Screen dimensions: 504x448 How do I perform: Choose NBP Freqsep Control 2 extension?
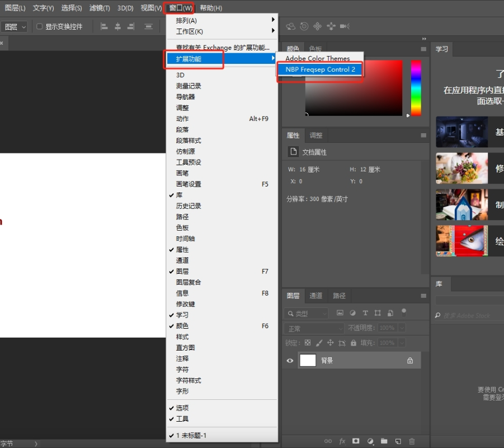click(x=320, y=69)
